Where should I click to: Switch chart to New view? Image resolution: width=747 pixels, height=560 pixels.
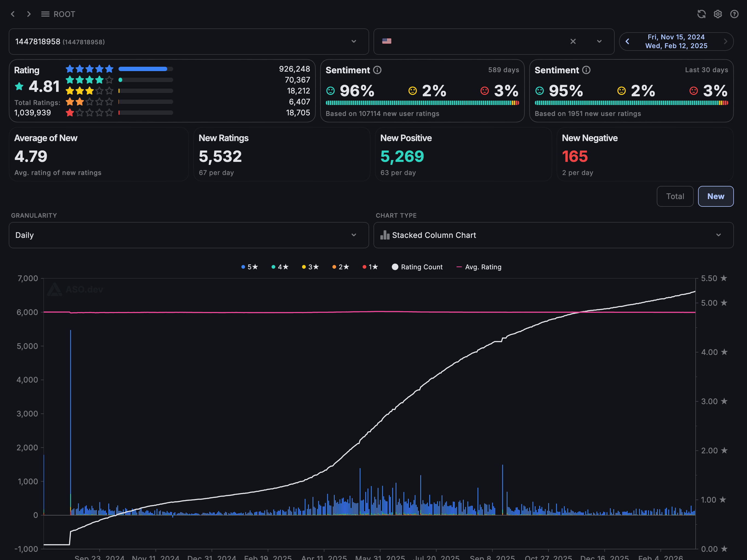pos(716,196)
